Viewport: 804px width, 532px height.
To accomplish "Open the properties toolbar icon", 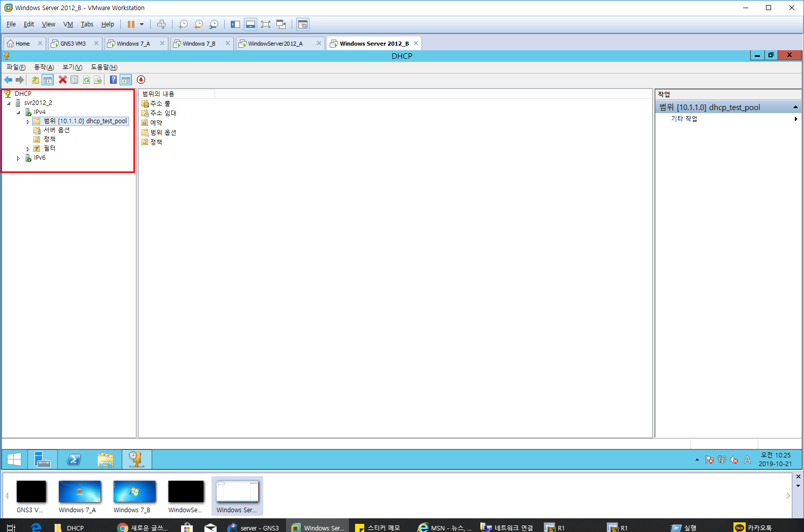I will click(x=75, y=80).
